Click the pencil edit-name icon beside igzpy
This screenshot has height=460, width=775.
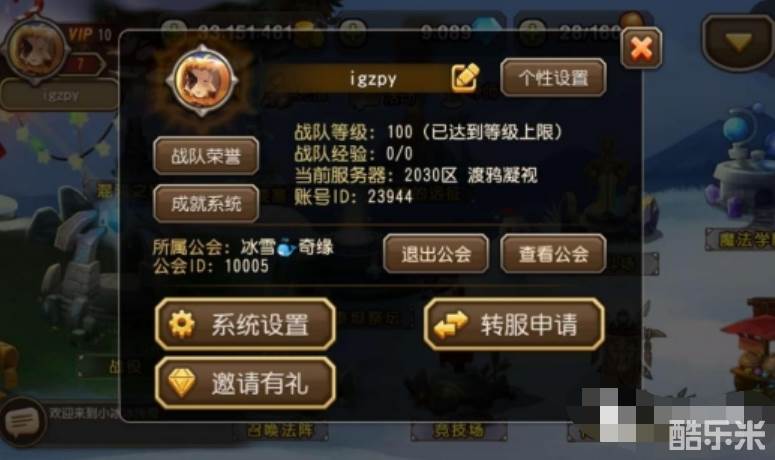click(465, 78)
